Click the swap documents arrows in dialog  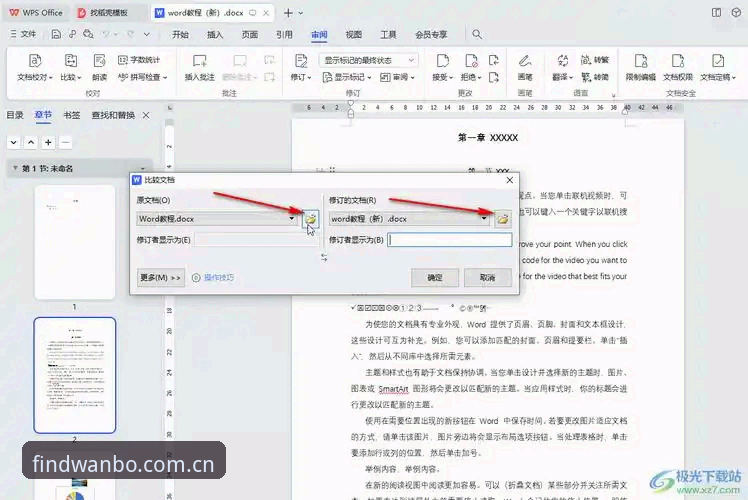pyautogui.click(x=324, y=258)
